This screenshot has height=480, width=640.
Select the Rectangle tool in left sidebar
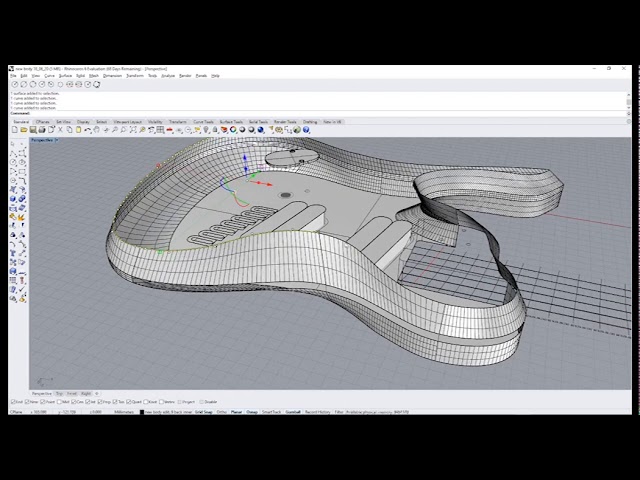[22, 171]
